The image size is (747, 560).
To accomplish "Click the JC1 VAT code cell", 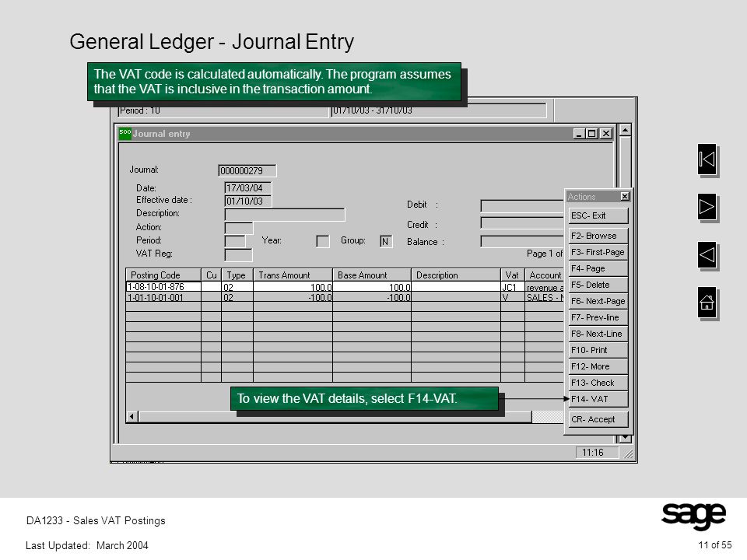I will tap(513, 287).
